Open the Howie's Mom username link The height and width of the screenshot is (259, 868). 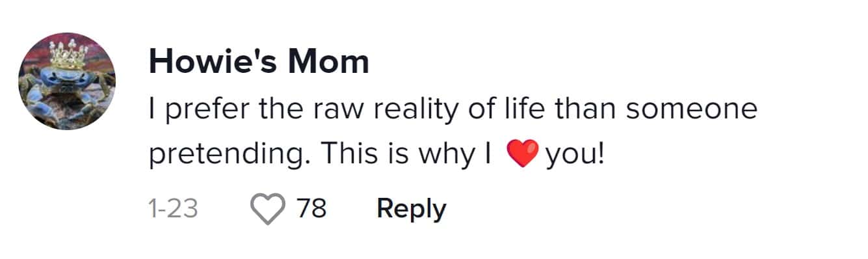coord(259,62)
